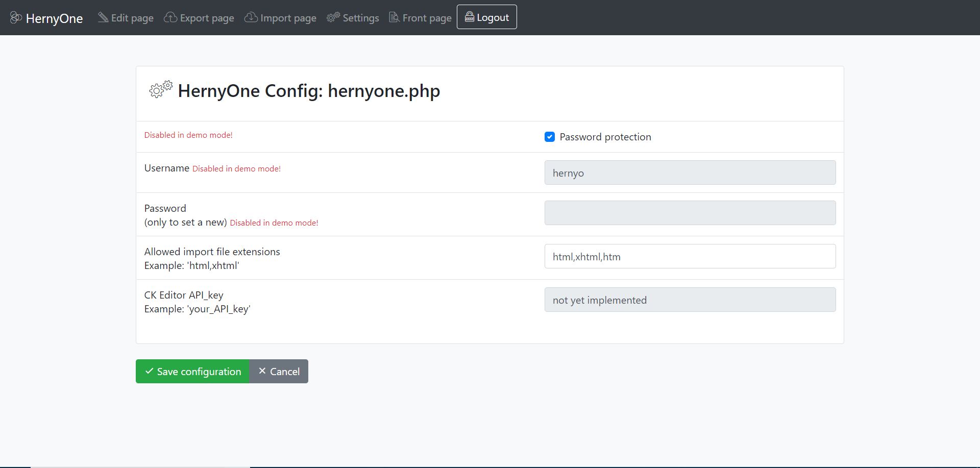The height and width of the screenshot is (468, 980).
Task: Click the lock icon in Logout button
Action: [x=469, y=17]
